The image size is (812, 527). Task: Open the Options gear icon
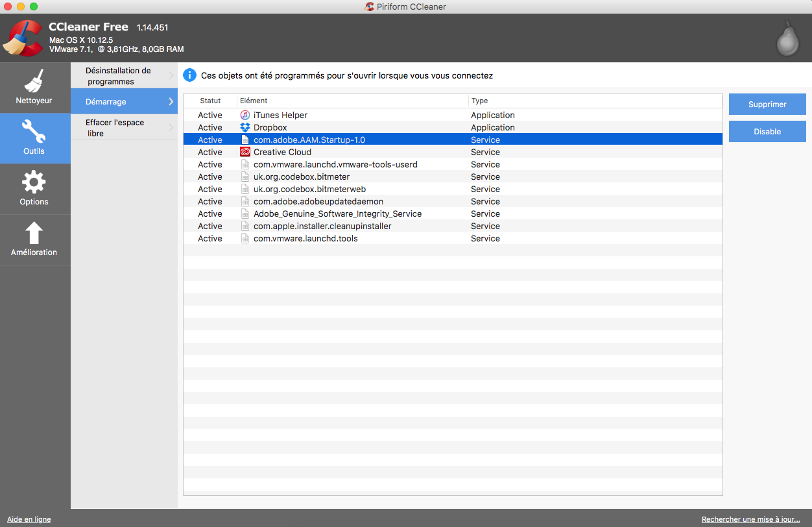[34, 182]
